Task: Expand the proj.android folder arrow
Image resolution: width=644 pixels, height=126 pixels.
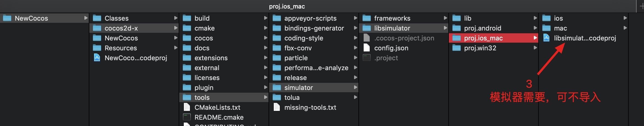Action: coord(535,28)
